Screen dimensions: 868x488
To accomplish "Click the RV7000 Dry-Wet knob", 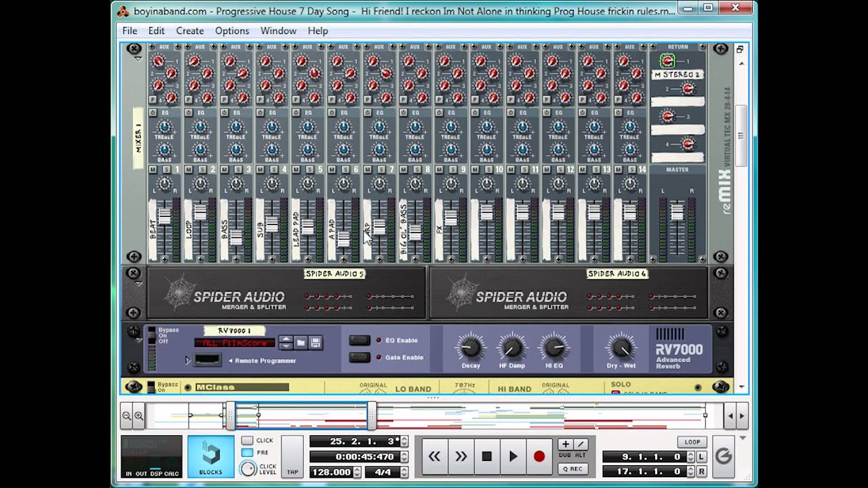I will click(x=621, y=348).
